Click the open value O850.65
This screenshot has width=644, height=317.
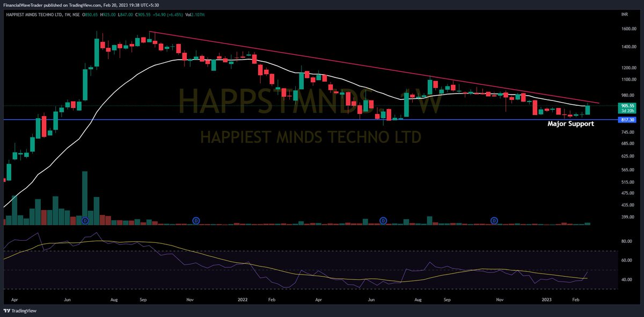tap(91, 14)
